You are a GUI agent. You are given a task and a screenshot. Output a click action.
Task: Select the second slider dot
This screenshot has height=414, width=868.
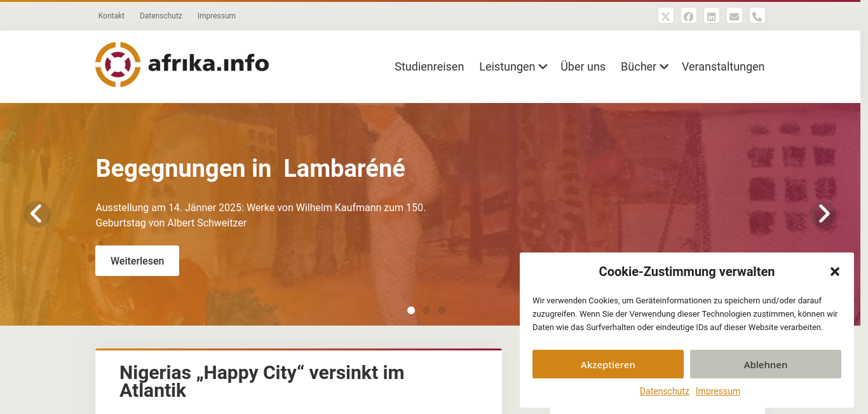pos(426,310)
